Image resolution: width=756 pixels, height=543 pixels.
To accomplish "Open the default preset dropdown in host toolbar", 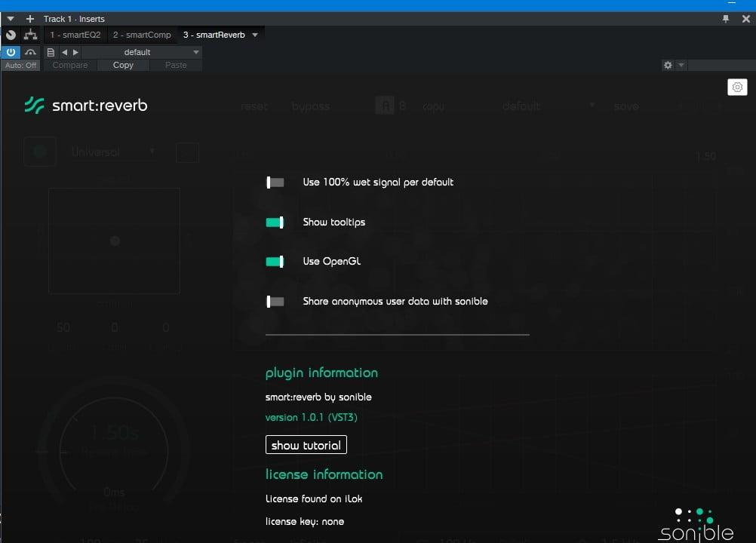I will point(142,52).
